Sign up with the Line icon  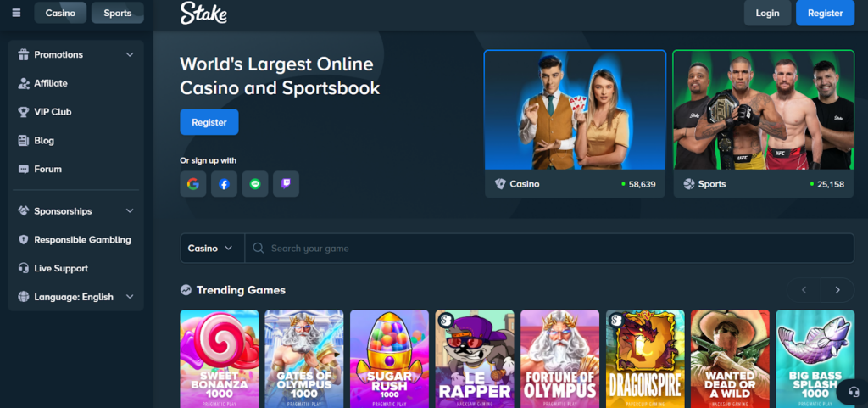coord(255,184)
